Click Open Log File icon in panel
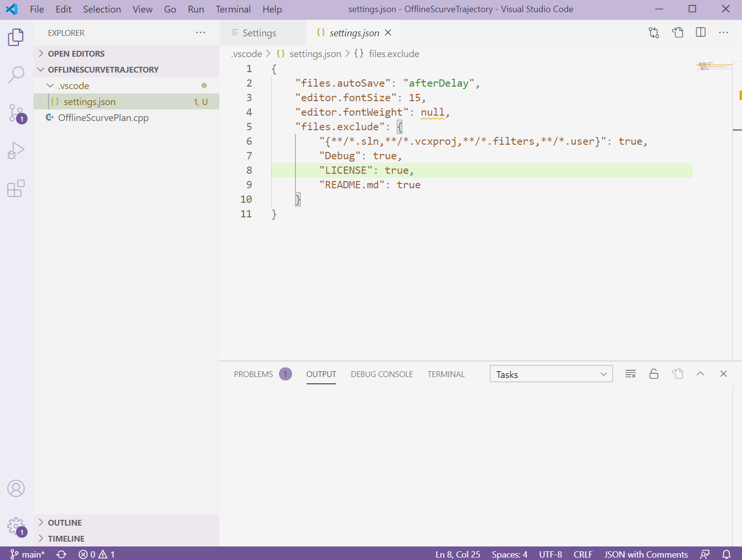742x560 pixels. (677, 374)
